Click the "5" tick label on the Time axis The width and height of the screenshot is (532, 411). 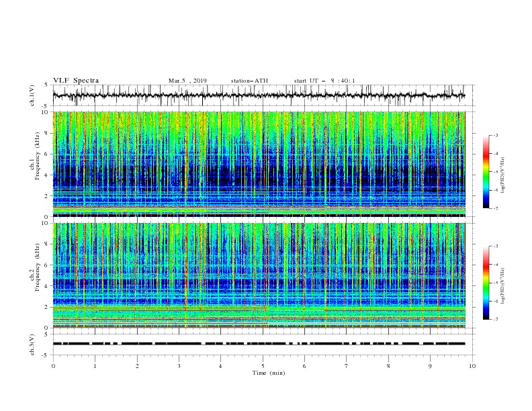point(263,366)
